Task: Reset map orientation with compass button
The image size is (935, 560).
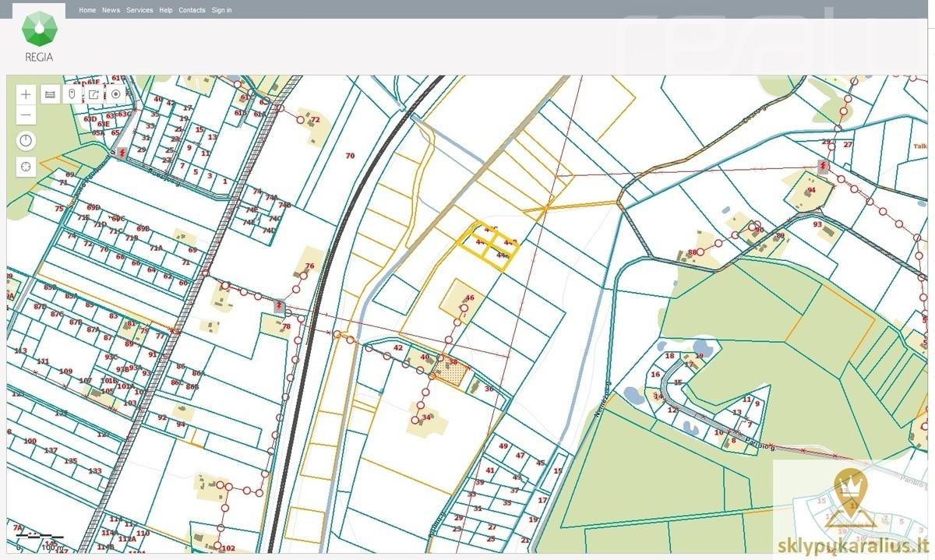Action: click(x=26, y=141)
